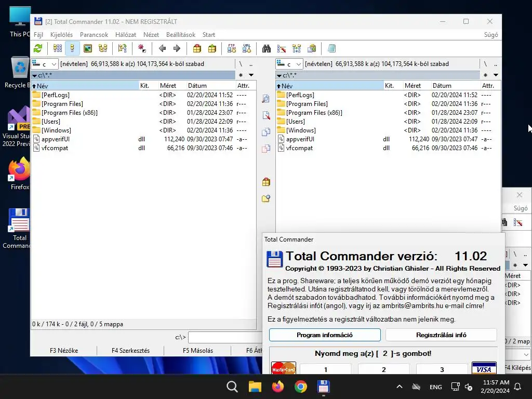532x399 pixels.
Task: Click the F4 Szerkesztés button
Action: [130, 351]
